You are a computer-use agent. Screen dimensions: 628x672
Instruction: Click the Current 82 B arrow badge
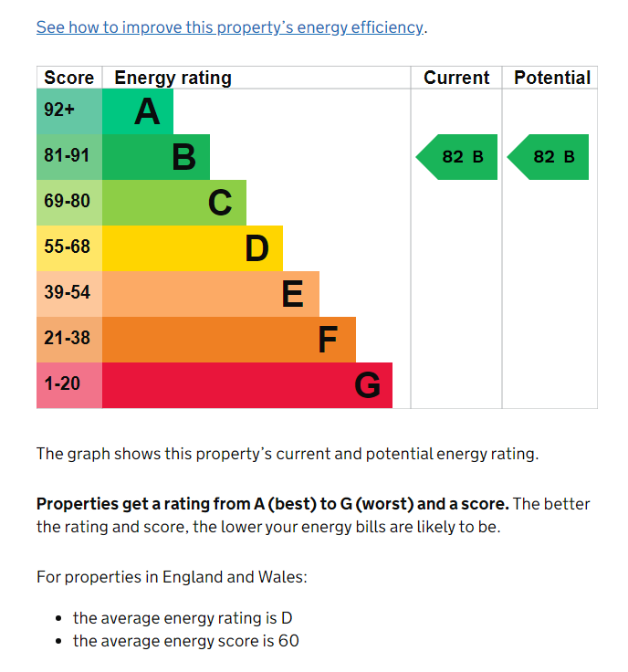click(456, 157)
